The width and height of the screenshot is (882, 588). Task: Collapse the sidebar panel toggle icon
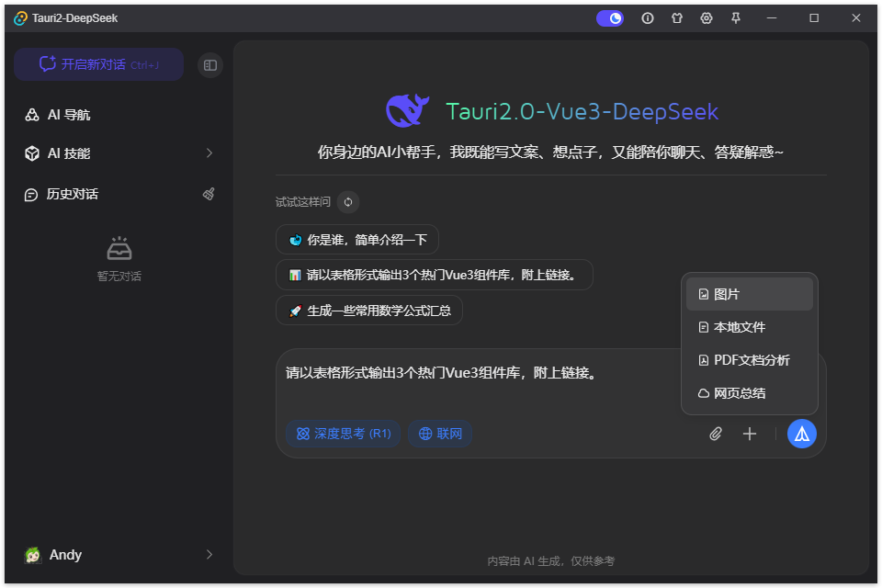coord(210,65)
